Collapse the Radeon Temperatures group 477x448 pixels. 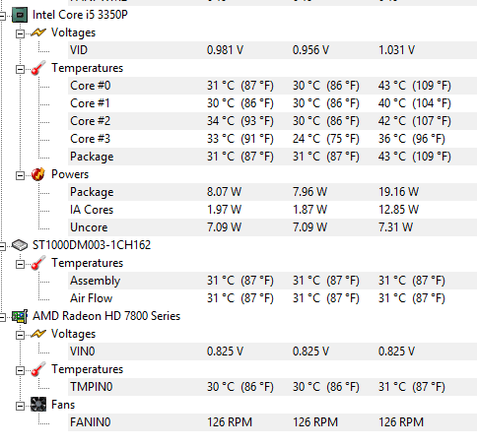pos(20,370)
